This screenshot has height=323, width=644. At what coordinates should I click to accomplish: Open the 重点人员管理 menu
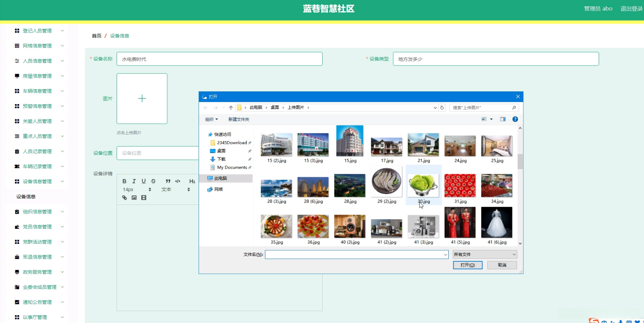[x=37, y=136]
